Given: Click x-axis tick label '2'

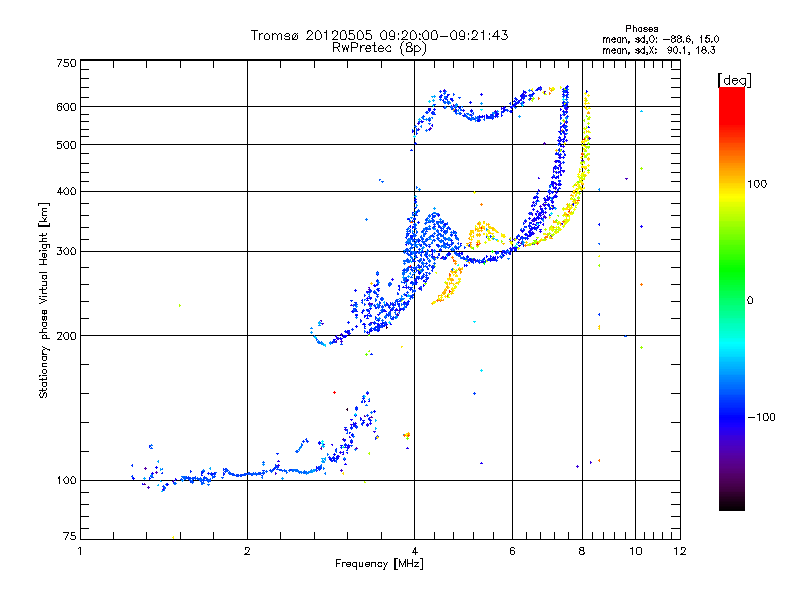Looking at the screenshot, I should (247, 551).
